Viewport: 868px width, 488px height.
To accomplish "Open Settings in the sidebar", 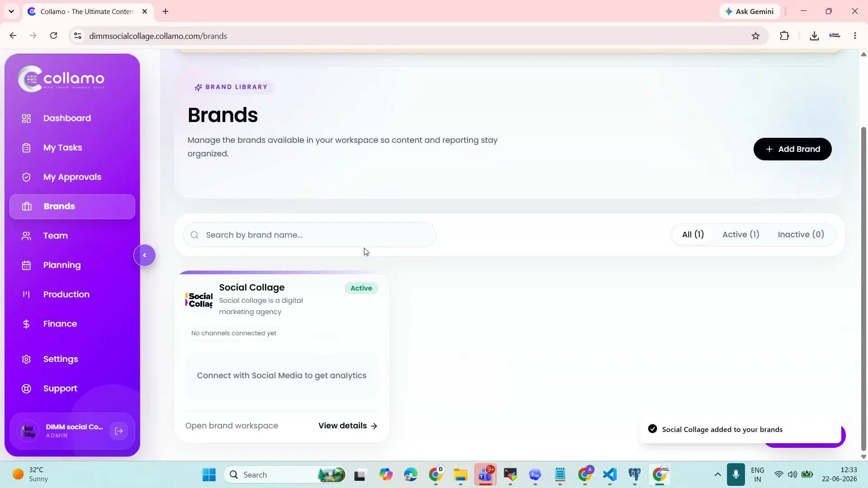I will [x=72, y=359].
